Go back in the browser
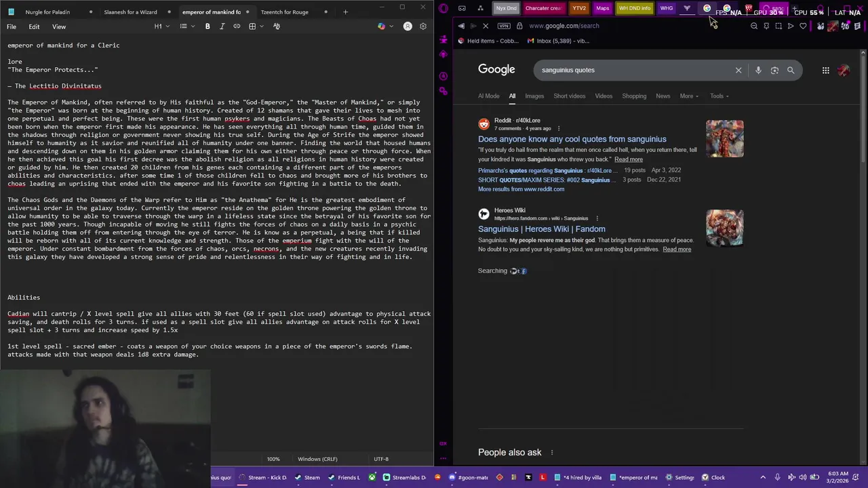This screenshot has height=488, width=868. [x=461, y=26]
